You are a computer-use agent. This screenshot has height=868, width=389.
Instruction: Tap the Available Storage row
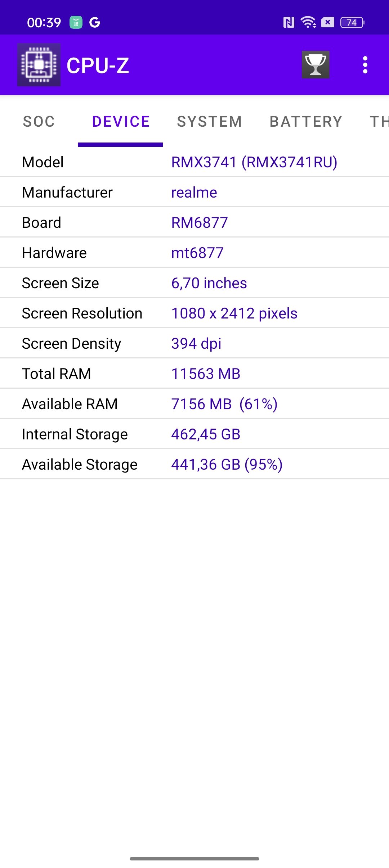194,464
